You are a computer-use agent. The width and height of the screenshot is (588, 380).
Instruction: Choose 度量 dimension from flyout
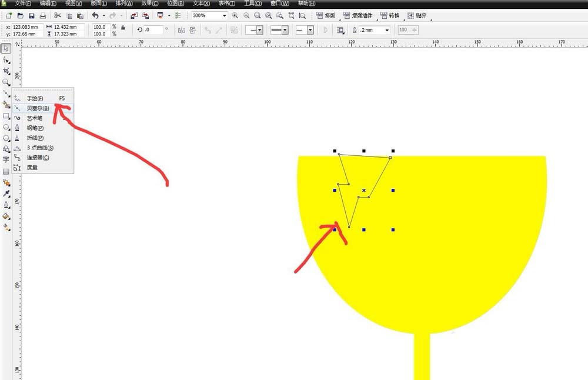[43, 167]
